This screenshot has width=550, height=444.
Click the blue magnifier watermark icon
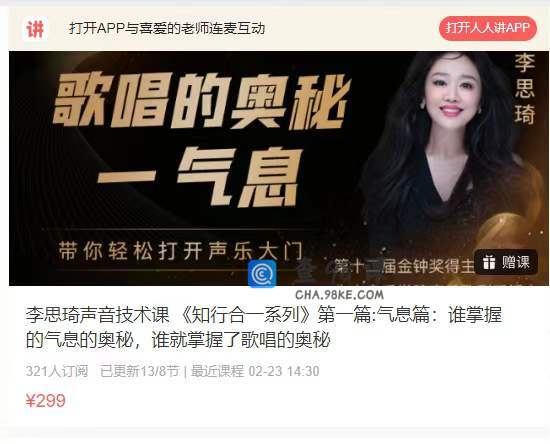click(262, 274)
